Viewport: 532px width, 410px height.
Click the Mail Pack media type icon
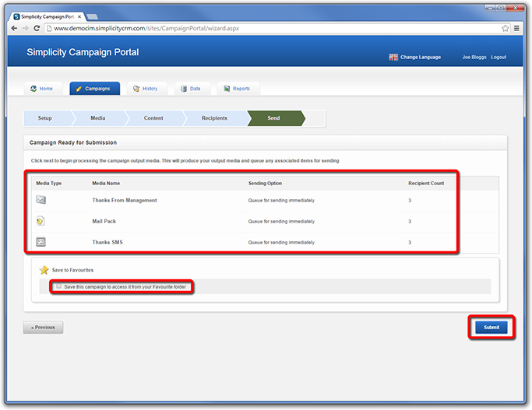41,222
